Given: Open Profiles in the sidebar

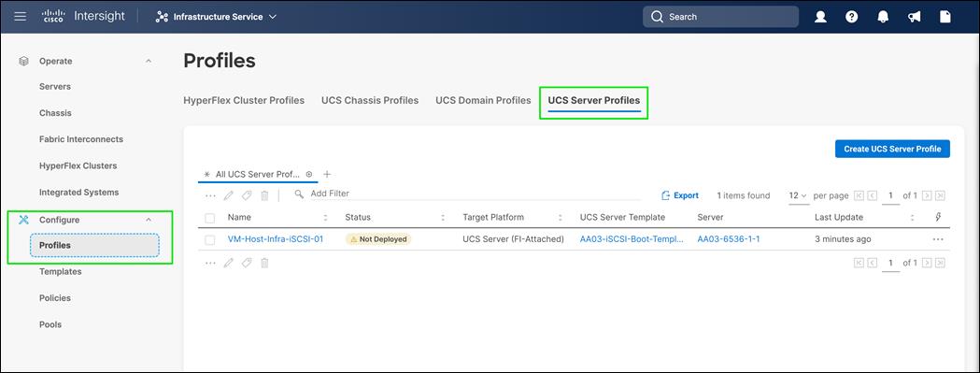Looking at the screenshot, I should 94,245.
